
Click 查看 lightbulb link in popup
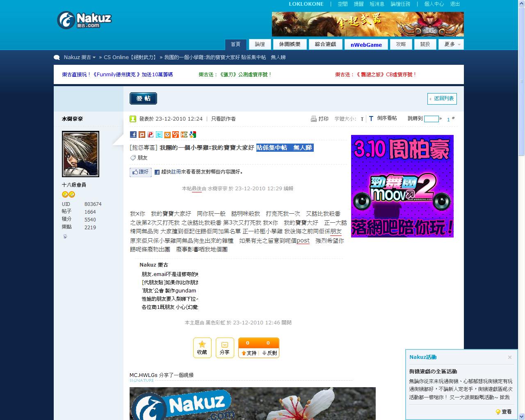point(504,411)
